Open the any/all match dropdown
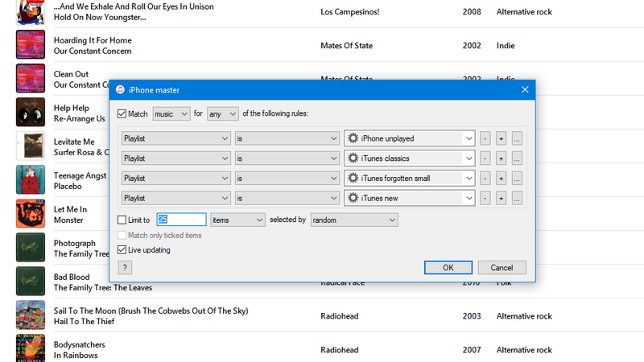Screen dimensions: 644x362 (x=223, y=113)
